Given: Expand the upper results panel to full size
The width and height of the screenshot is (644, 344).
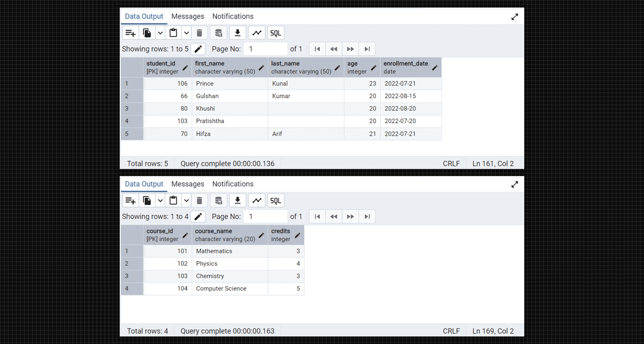Looking at the screenshot, I should [x=515, y=17].
